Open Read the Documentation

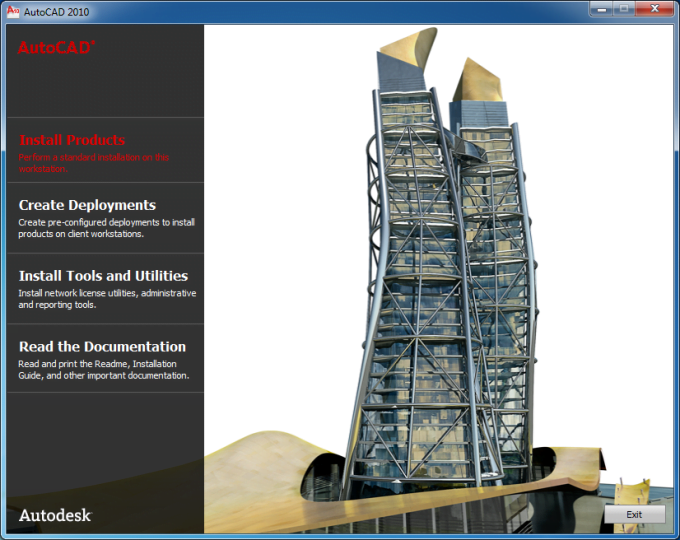click(102, 347)
